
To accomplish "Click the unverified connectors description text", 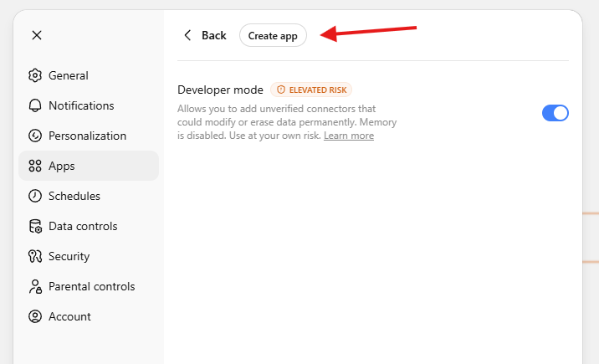I will point(287,122).
